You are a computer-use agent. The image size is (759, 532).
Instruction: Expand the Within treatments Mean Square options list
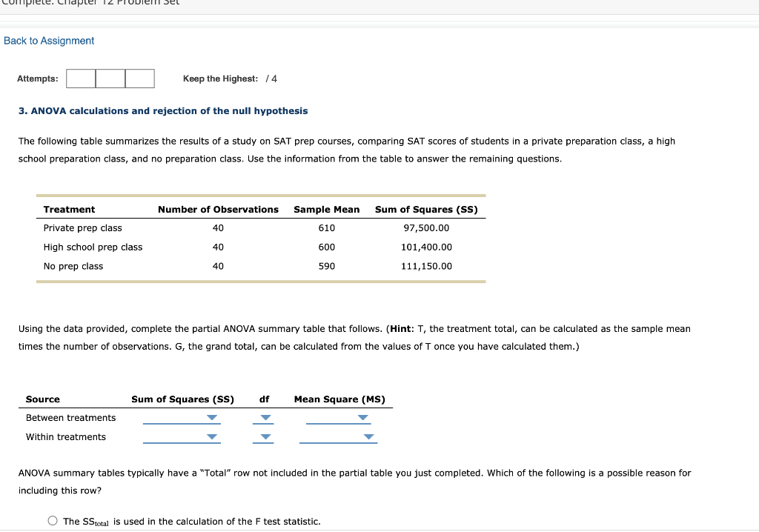click(x=368, y=436)
